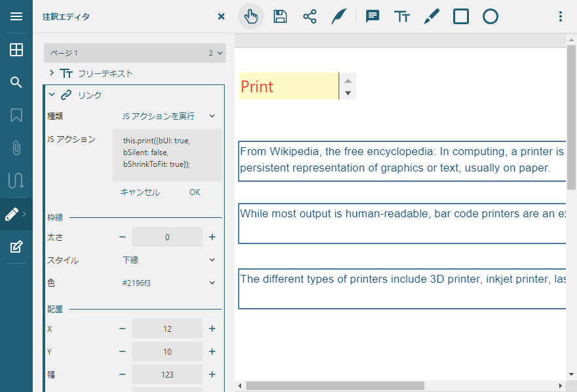This screenshot has width=577, height=392.
Task: Click the 幅 width input field
Action: pos(167,374)
